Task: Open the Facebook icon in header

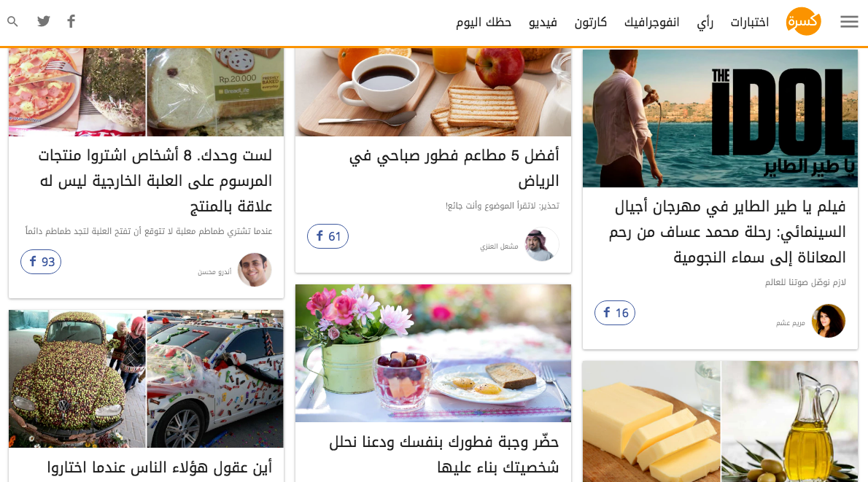Action: (71, 21)
